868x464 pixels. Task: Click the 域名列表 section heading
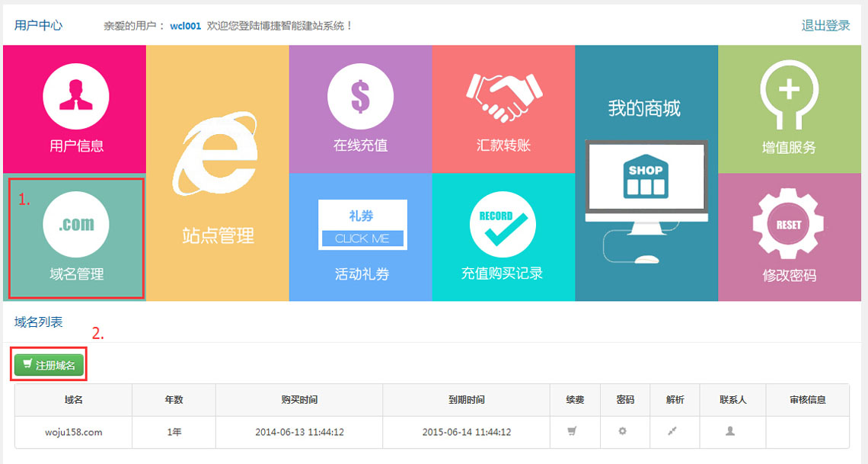[x=38, y=322]
